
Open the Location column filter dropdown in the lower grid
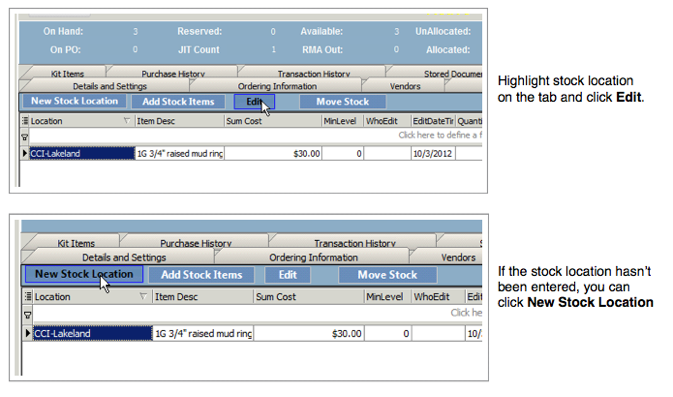tap(143, 296)
